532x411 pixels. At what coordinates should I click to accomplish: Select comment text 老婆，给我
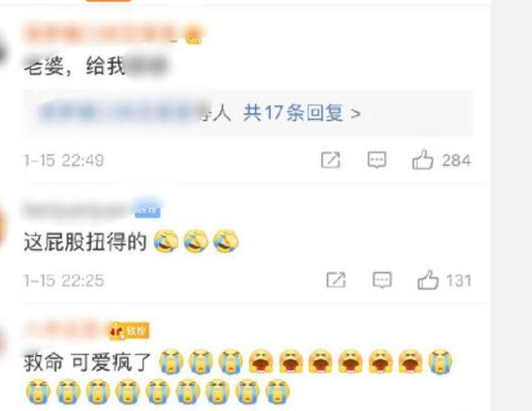pyautogui.click(x=74, y=65)
